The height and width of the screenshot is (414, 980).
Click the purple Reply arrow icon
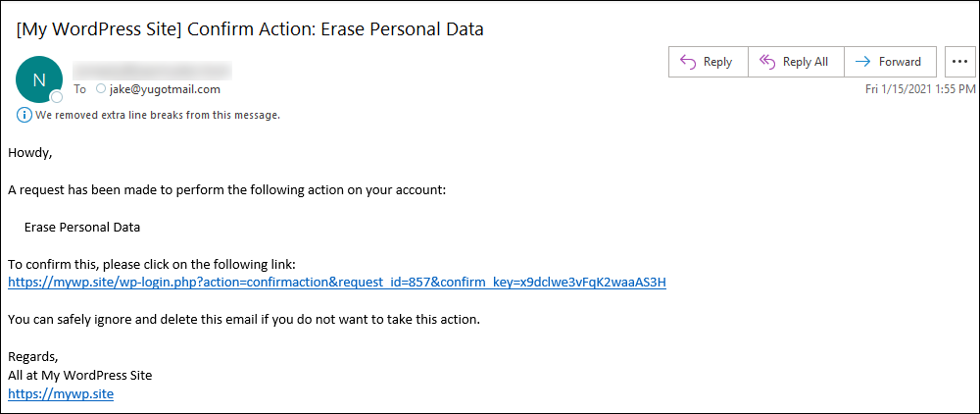[688, 62]
